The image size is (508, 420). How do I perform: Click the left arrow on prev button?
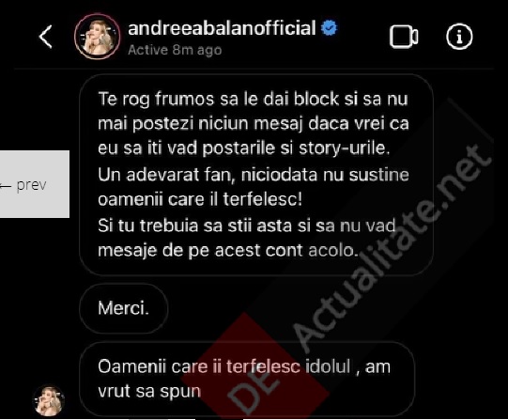[6, 186]
